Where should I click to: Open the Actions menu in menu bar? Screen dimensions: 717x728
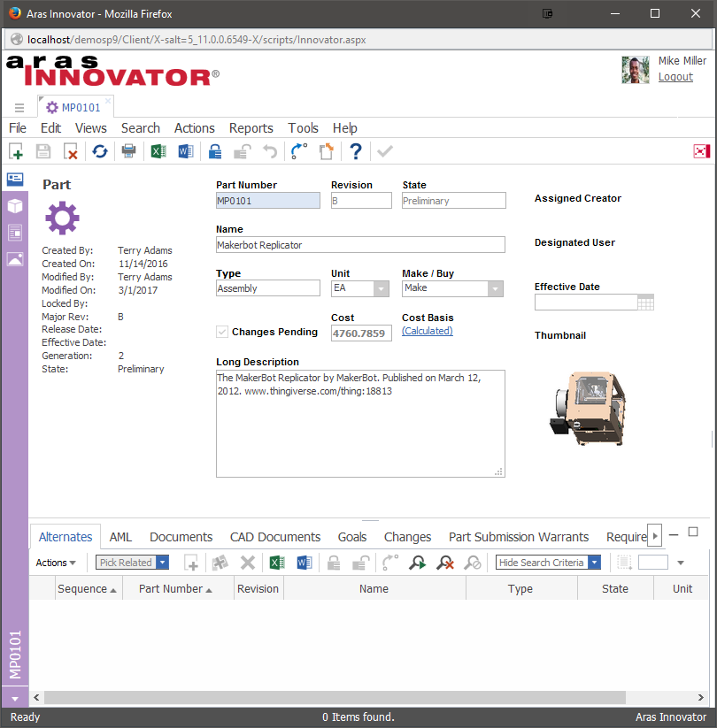[x=194, y=128]
